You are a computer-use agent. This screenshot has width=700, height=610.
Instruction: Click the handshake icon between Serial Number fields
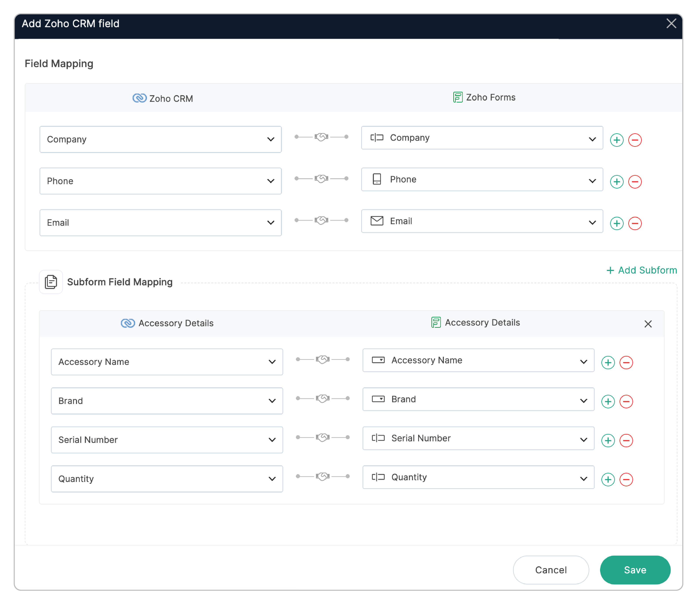(322, 437)
